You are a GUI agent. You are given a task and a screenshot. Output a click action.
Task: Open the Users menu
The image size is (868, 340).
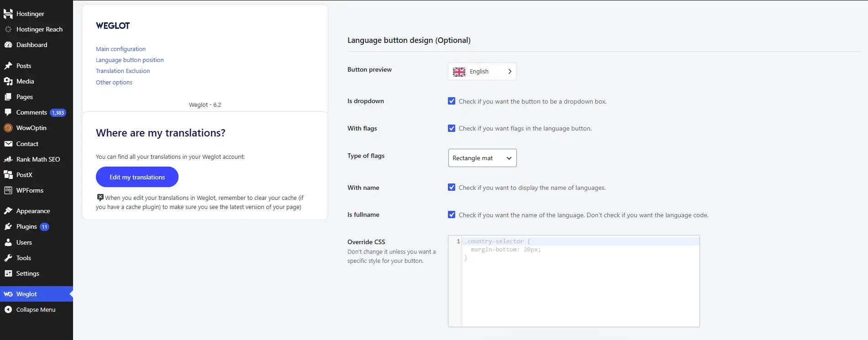coord(37,242)
